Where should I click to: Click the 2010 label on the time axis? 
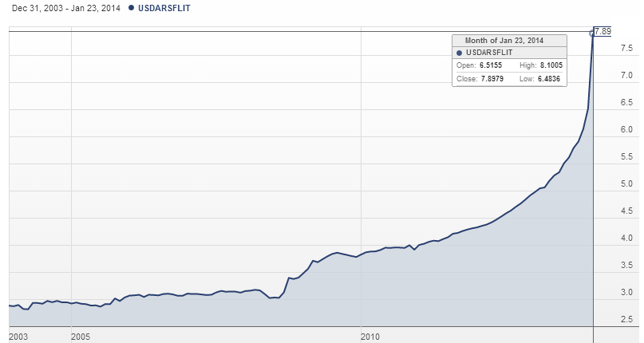(x=370, y=336)
